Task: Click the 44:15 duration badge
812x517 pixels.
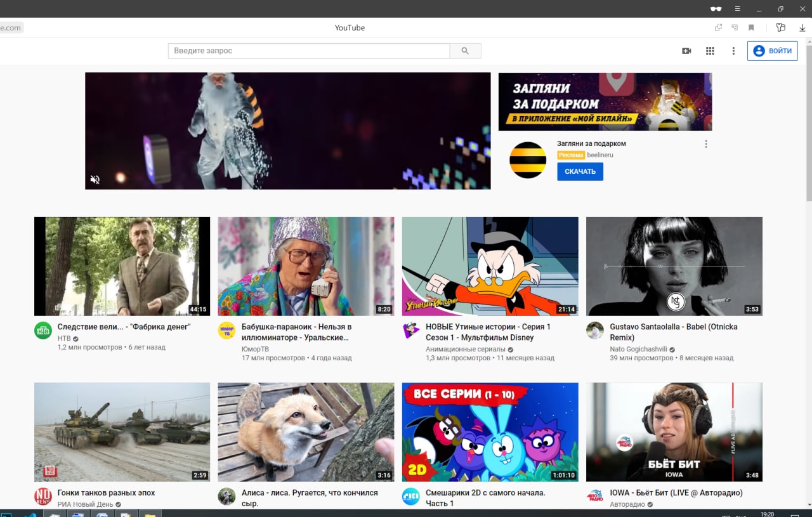Action: tap(198, 310)
